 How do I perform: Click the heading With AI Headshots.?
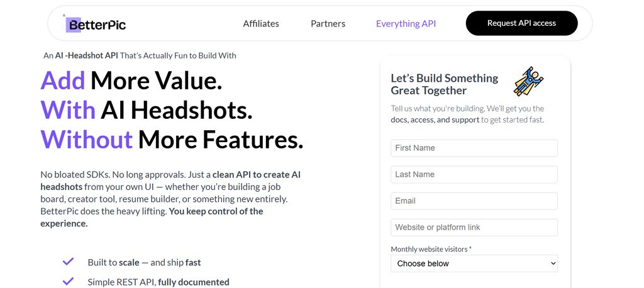point(146,110)
